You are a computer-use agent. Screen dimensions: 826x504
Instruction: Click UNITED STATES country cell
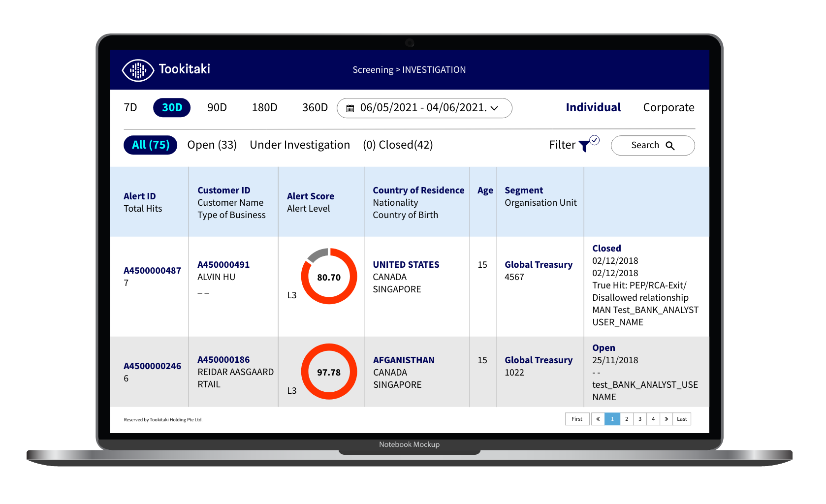(406, 265)
